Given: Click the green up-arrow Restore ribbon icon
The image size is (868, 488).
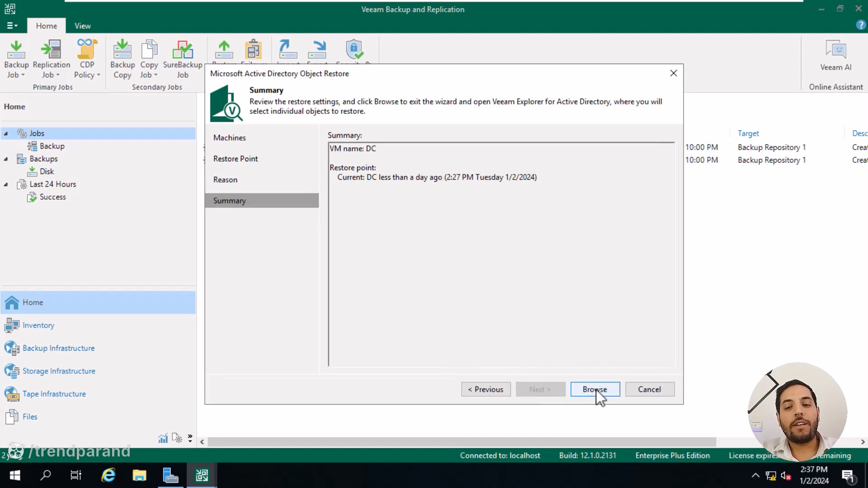Looking at the screenshot, I should pyautogui.click(x=224, y=50).
